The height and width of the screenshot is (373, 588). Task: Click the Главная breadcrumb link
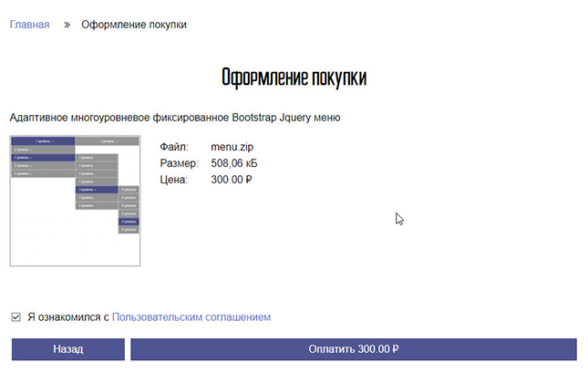(x=29, y=25)
